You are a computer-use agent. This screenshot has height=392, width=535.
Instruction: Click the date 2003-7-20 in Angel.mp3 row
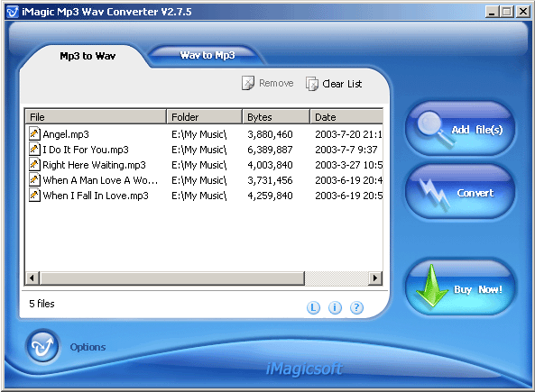tap(348, 134)
